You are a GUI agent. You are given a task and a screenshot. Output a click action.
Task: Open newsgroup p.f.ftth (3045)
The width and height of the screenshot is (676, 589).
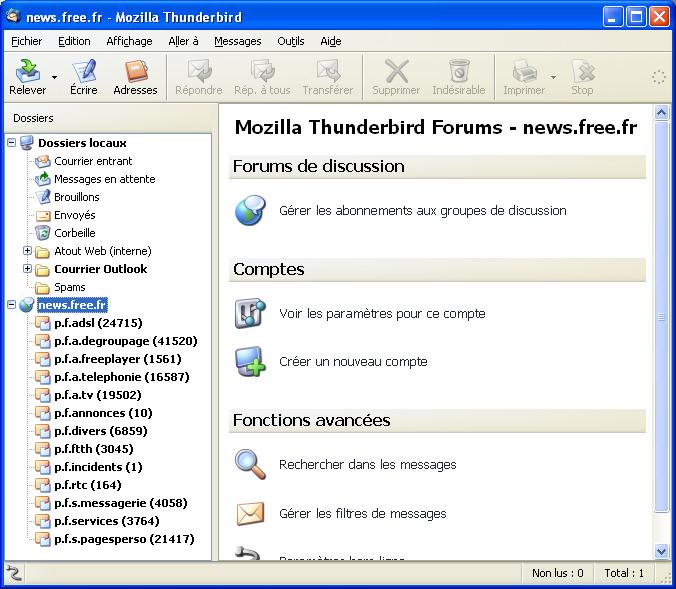point(94,449)
